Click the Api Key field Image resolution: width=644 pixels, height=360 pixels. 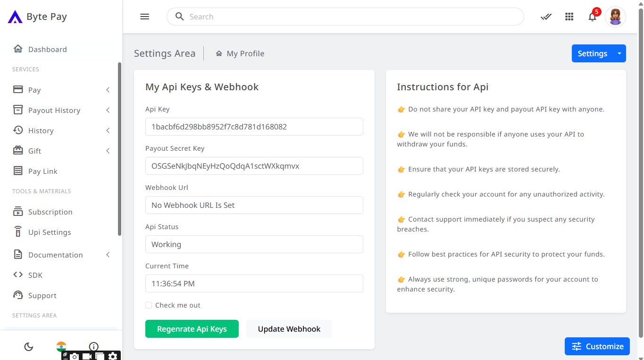coord(254,127)
